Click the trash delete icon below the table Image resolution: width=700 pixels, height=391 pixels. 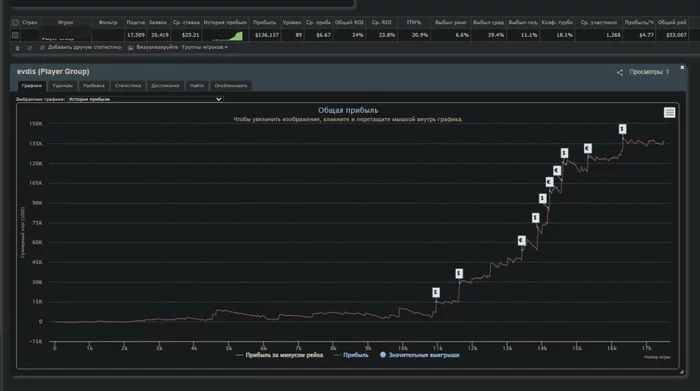coord(17,48)
